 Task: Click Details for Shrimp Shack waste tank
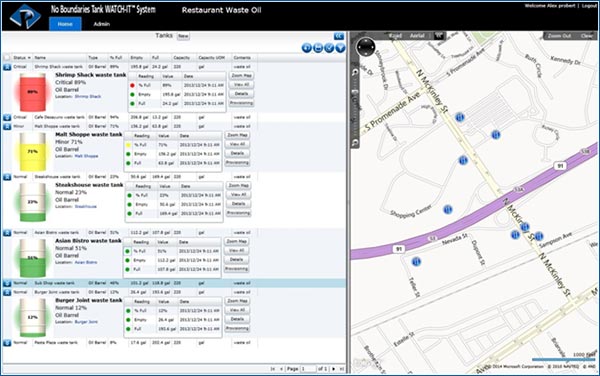pyautogui.click(x=241, y=94)
